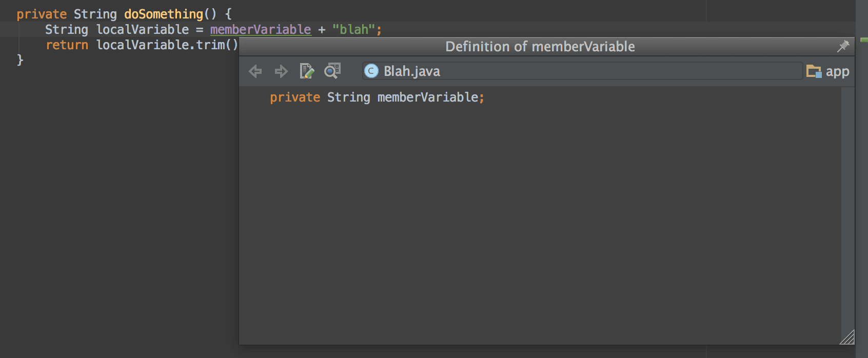868x358 pixels.
Task: Click the class icon beside Blah.java
Action: tap(371, 71)
